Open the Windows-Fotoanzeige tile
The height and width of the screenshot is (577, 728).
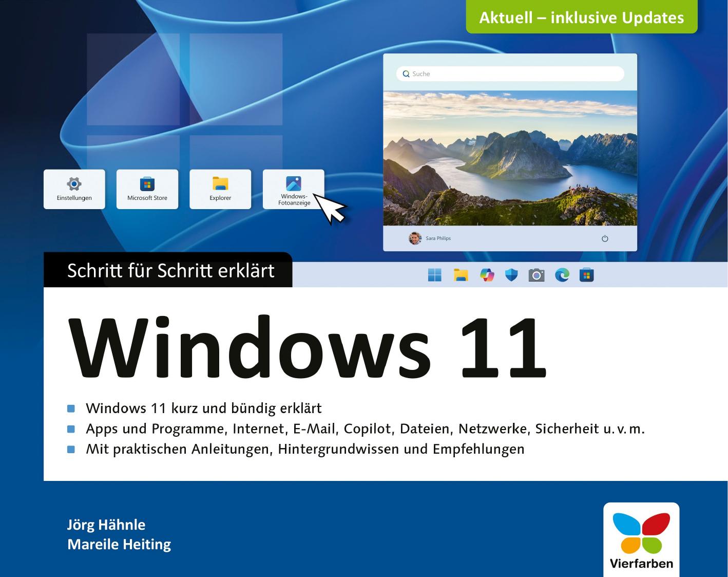(294, 189)
